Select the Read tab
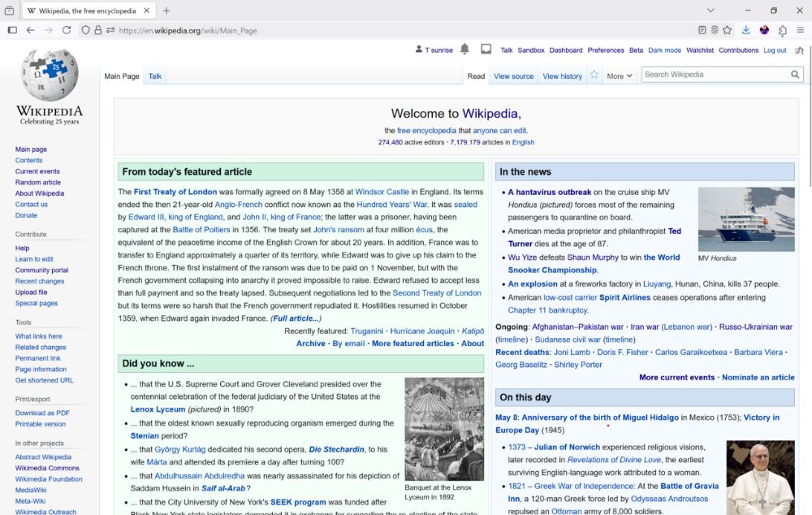The height and width of the screenshot is (515, 812). click(x=476, y=76)
